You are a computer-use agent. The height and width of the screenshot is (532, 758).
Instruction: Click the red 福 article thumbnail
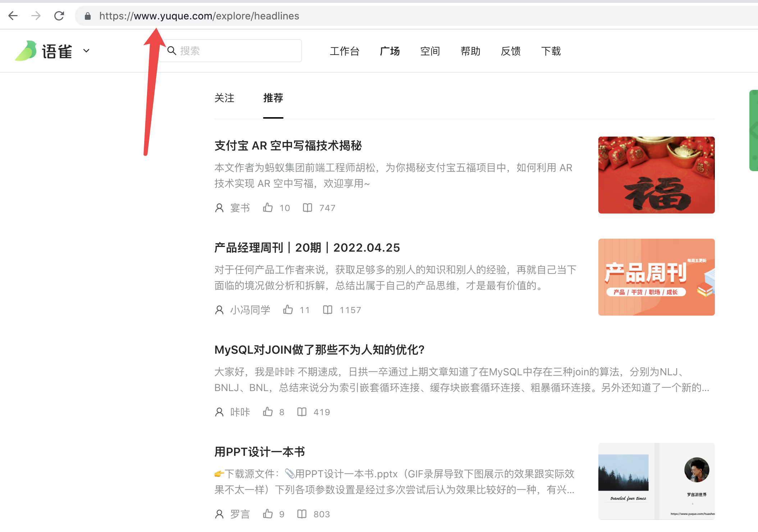pyautogui.click(x=656, y=175)
